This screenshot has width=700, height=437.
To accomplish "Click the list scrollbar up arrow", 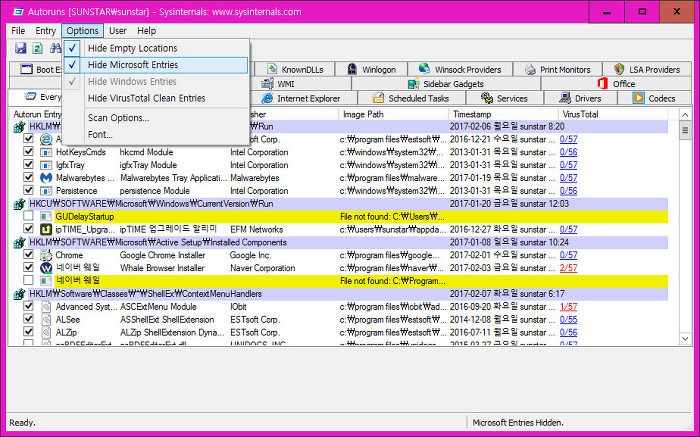I will (685, 115).
